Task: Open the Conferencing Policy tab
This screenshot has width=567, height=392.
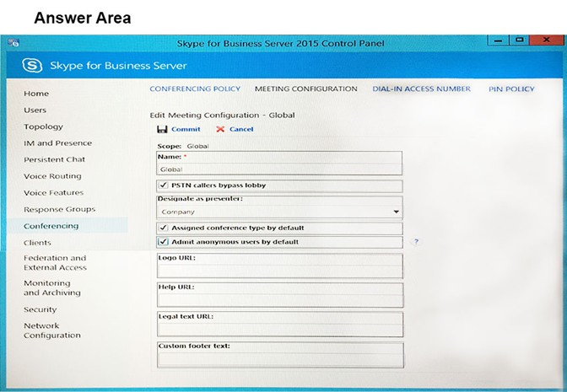Action: pyautogui.click(x=195, y=89)
